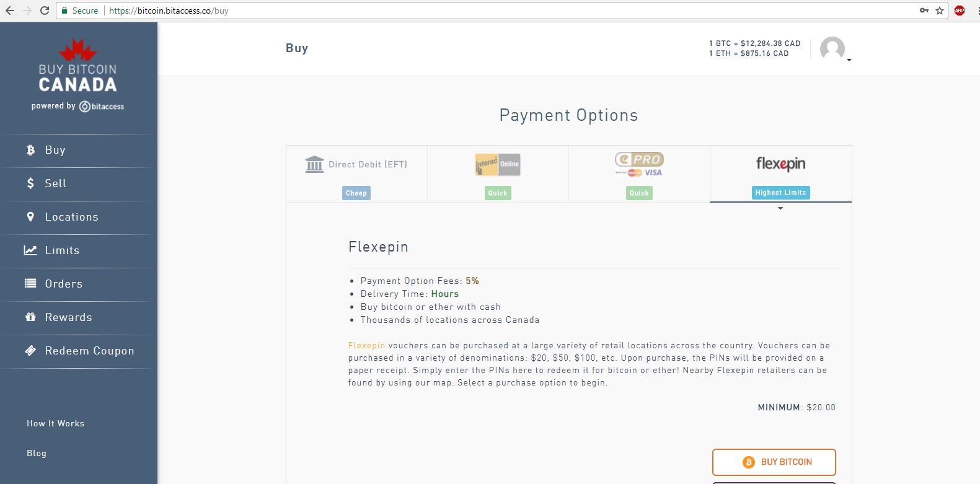Select the Direct Debit (EFT) label
The image size is (980, 484).
(x=368, y=164)
